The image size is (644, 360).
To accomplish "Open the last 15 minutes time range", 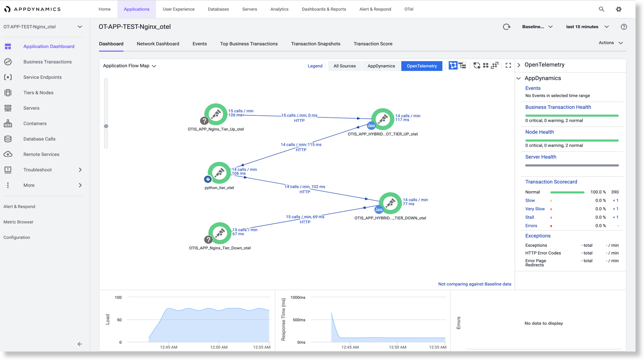I will (587, 27).
